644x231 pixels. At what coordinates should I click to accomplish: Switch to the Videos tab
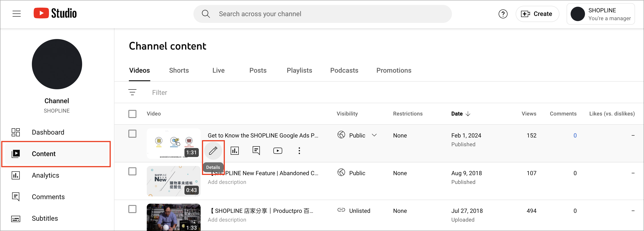pos(140,70)
